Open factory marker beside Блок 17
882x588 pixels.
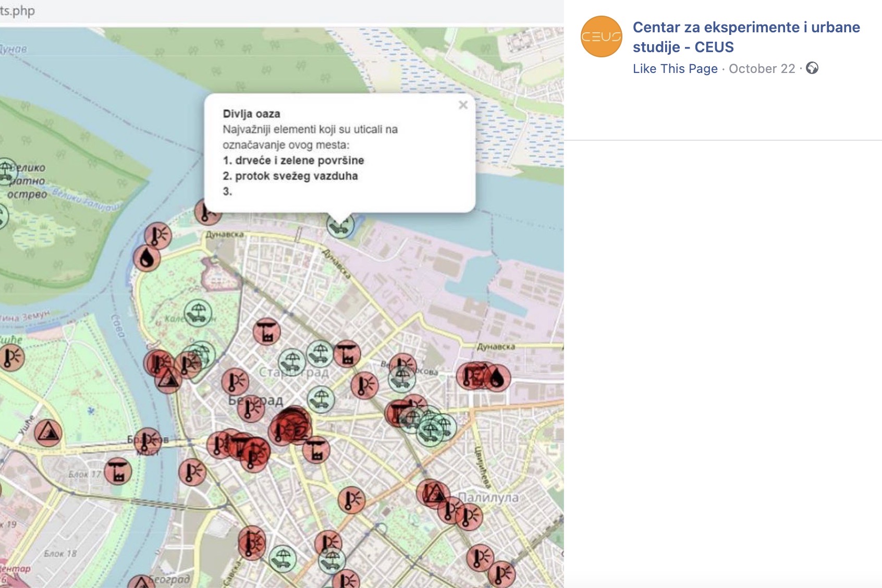coord(118,471)
